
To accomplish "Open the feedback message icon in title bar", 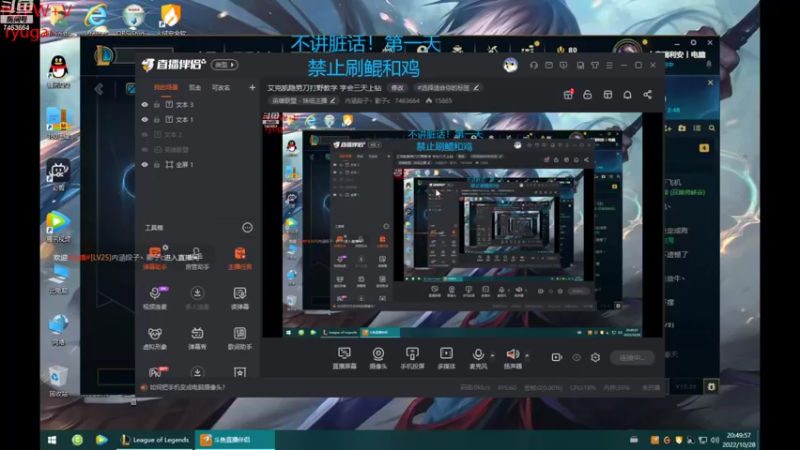I will (564, 65).
